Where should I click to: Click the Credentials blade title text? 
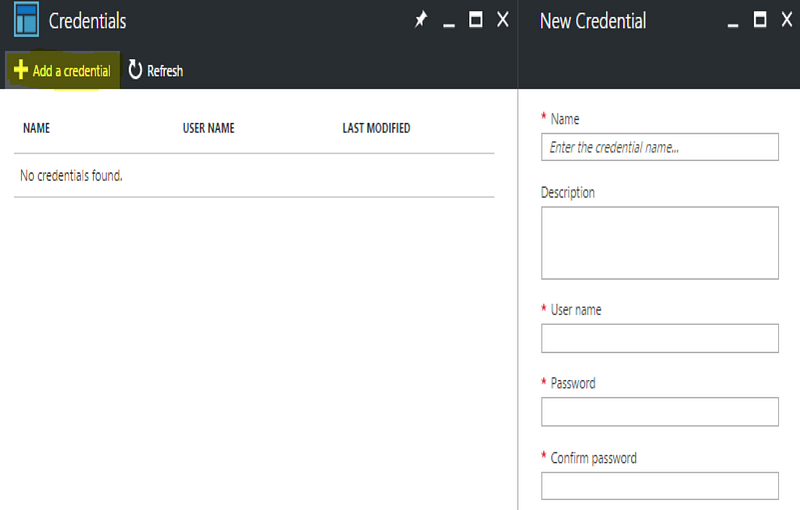(x=87, y=21)
